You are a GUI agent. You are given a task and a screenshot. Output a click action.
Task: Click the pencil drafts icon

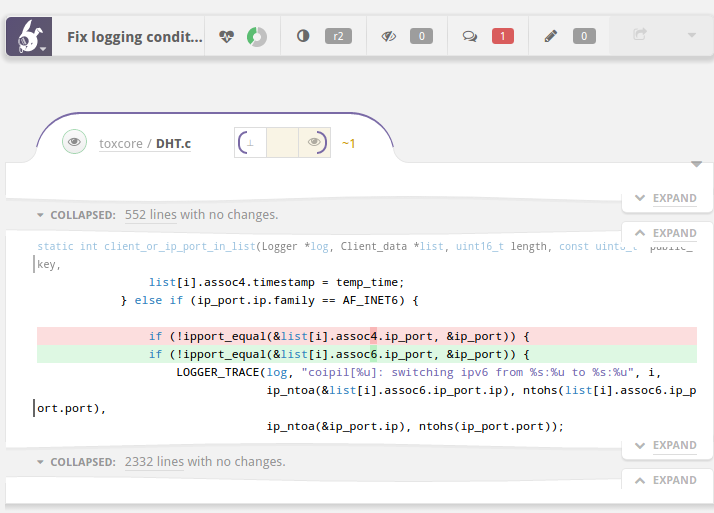pos(551,36)
